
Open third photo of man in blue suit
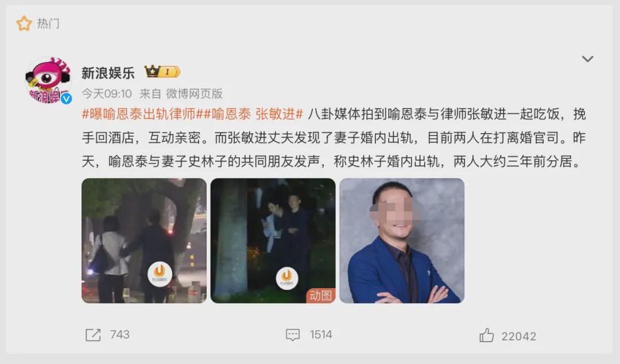click(402, 241)
